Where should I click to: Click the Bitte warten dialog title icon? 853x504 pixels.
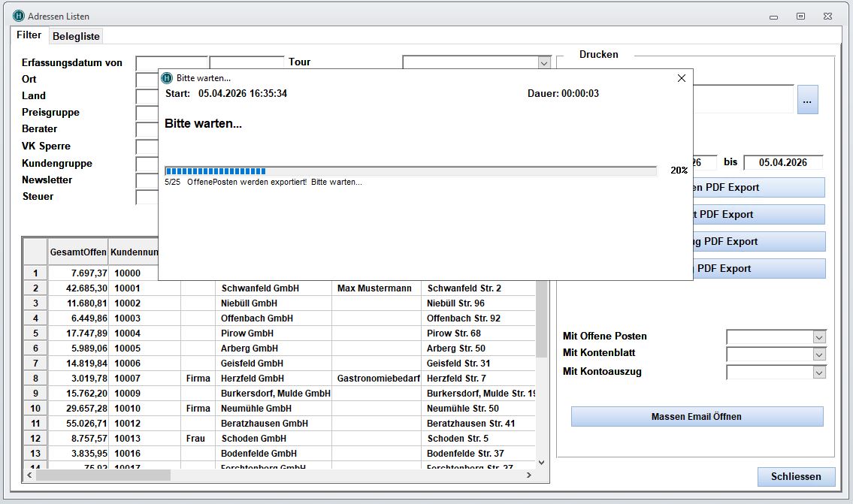click(168, 78)
